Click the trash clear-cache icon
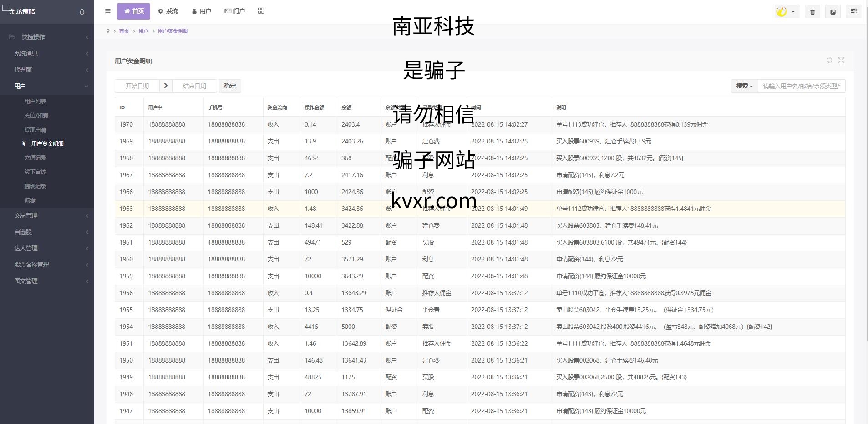The height and width of the screenshot is (424, 868). [812, 12]
